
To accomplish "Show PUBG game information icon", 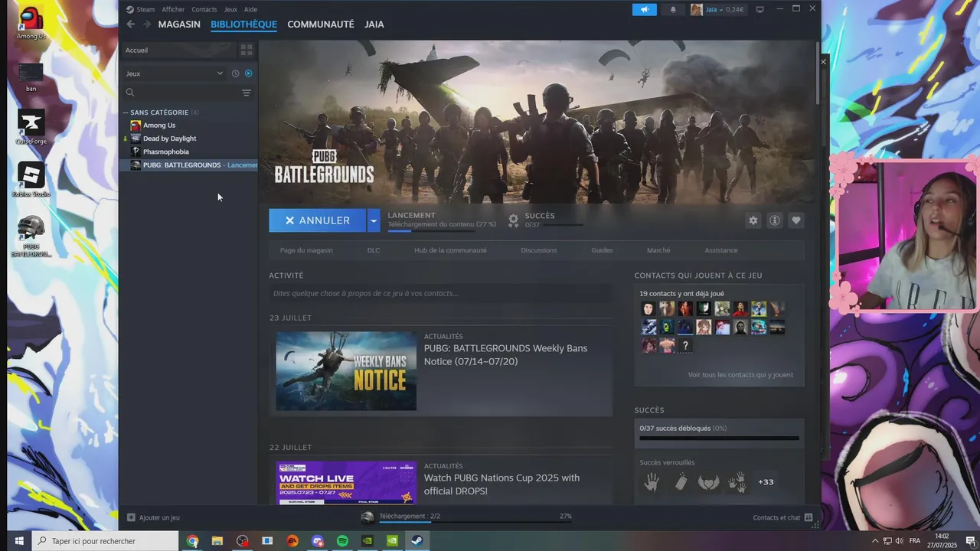I will tap(775, 220).
